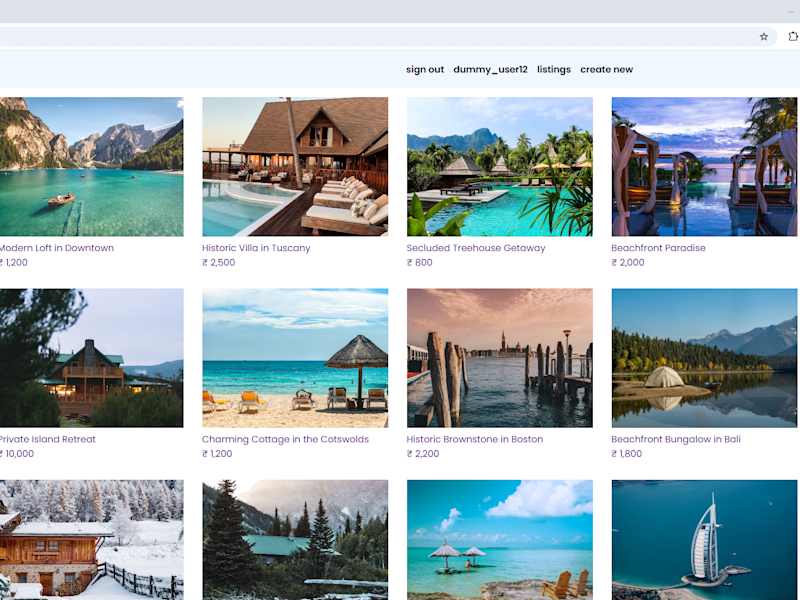Open the create new listing link
The width and height of the screenshot is (800, 600).
(606, 69)
